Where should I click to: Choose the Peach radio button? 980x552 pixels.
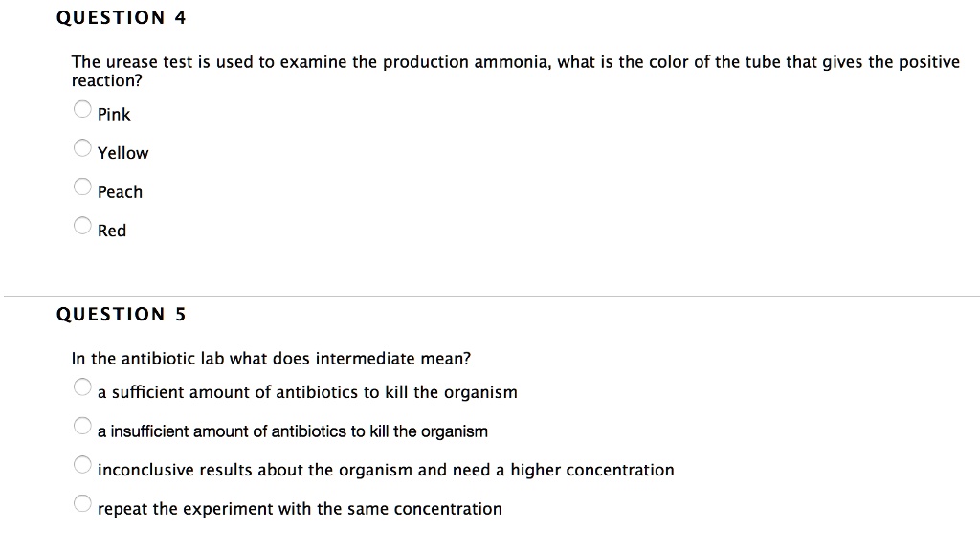[x=82, y=187]
